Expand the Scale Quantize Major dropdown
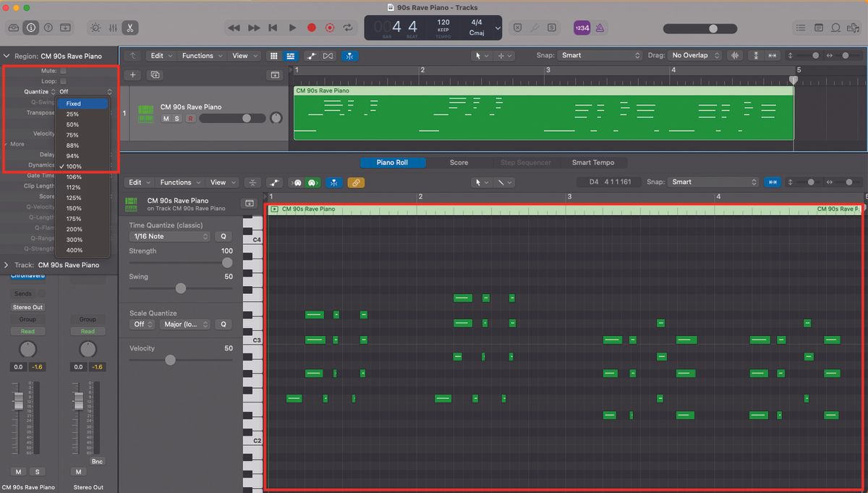Image resolution: width=868 pixels, height=493 pixels. (x=184, y=324)
